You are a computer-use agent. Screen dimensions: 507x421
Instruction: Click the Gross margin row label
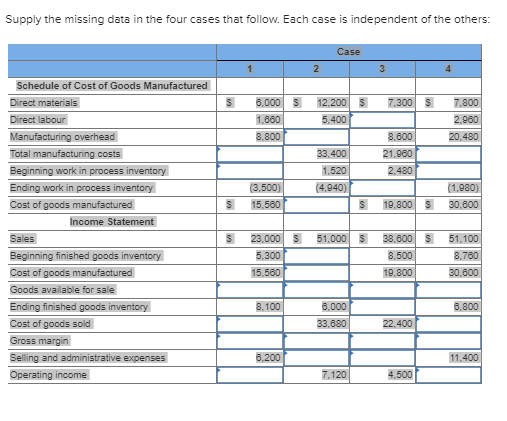coord(39,341)
